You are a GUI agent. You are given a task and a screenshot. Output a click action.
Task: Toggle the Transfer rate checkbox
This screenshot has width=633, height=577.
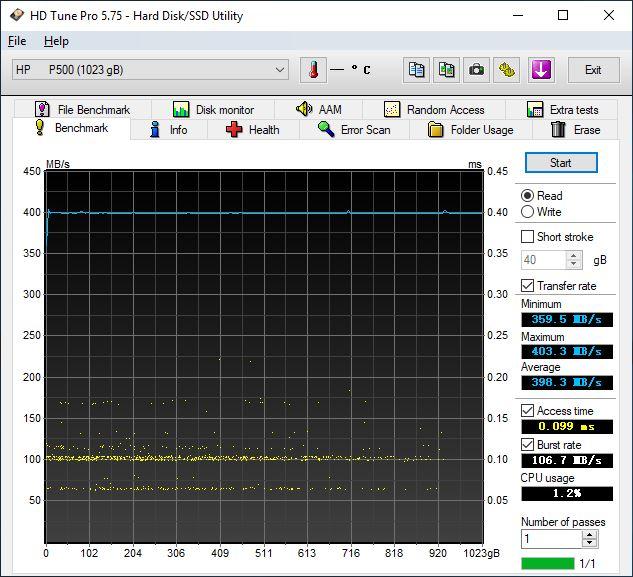click(x=527, y=286)
